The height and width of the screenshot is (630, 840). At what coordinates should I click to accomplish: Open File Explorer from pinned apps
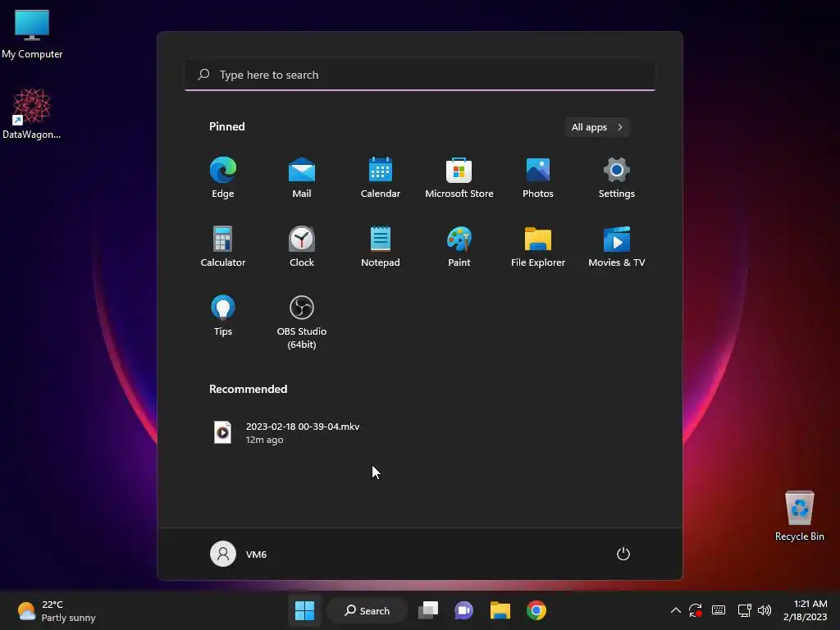538,246
